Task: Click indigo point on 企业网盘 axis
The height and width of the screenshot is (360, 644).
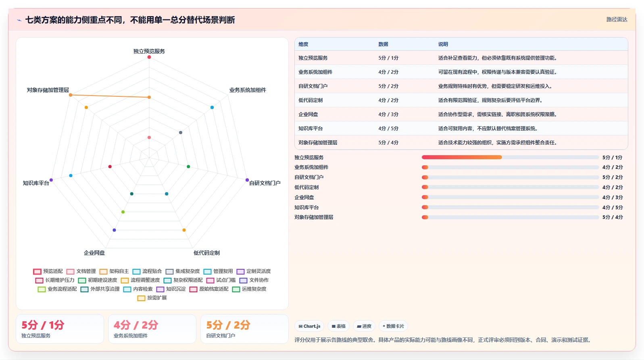Action: [x=114, y=230]
